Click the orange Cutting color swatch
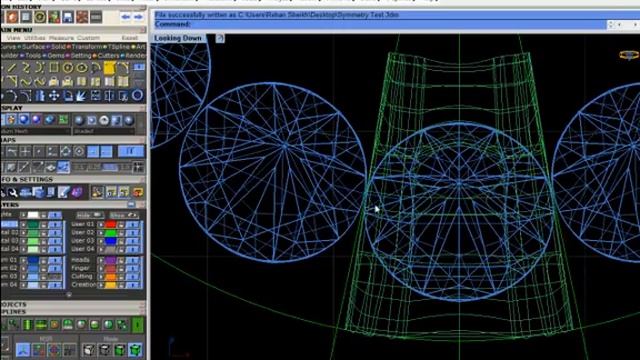Image resolution: width=640 pixels, height=360 pixels. point(111,277)
